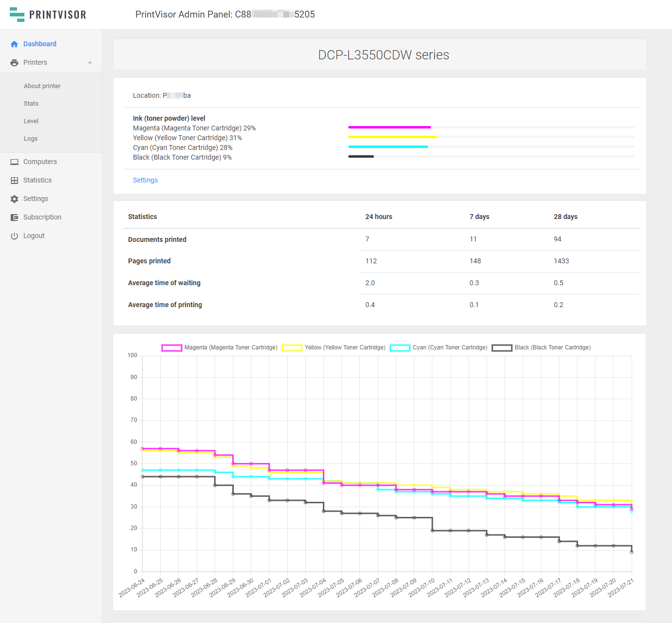The height and width of the screenshot is (623, 672).
Task: Click the Logout power icon
Action: (14, 236)
